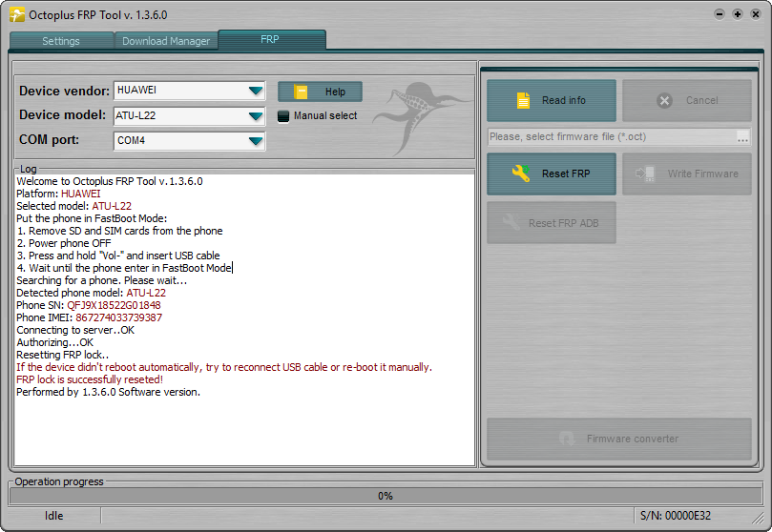Viewport: 772px width, 532px height.
Task: Switch to the Settings tab
Action: click(x=61, y=41)
